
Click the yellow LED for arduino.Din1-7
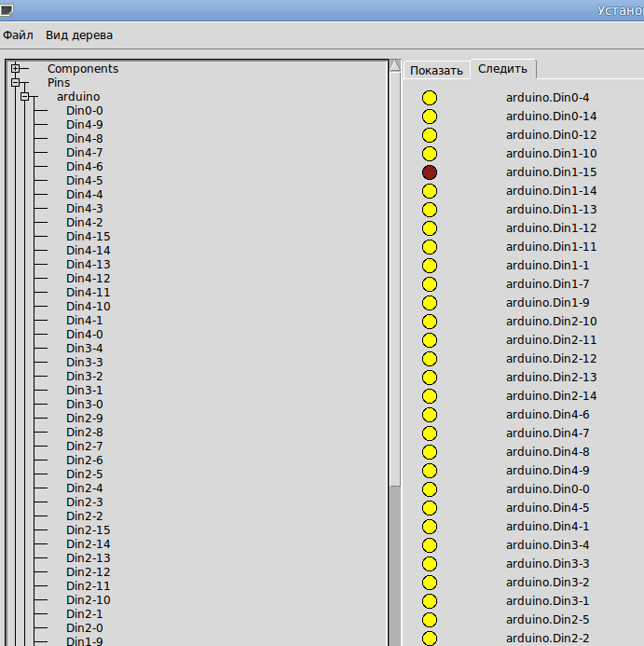[430, 284]
